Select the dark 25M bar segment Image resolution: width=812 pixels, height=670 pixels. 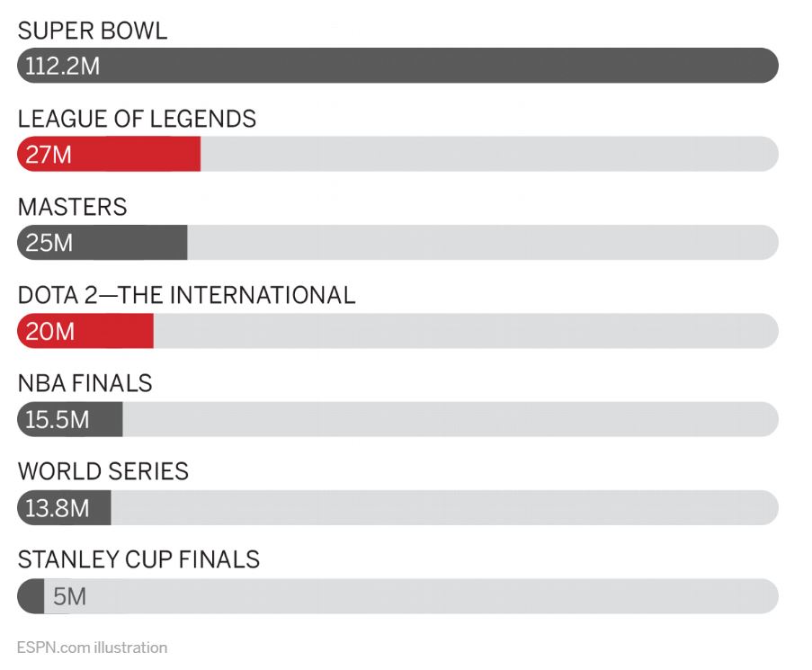(x=103, y=243)
